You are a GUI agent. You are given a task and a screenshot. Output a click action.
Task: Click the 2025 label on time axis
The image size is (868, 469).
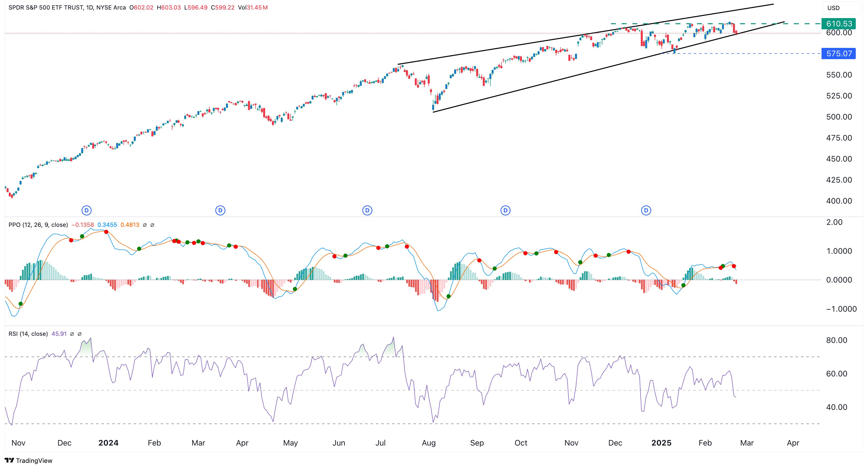tap(661, 443)
